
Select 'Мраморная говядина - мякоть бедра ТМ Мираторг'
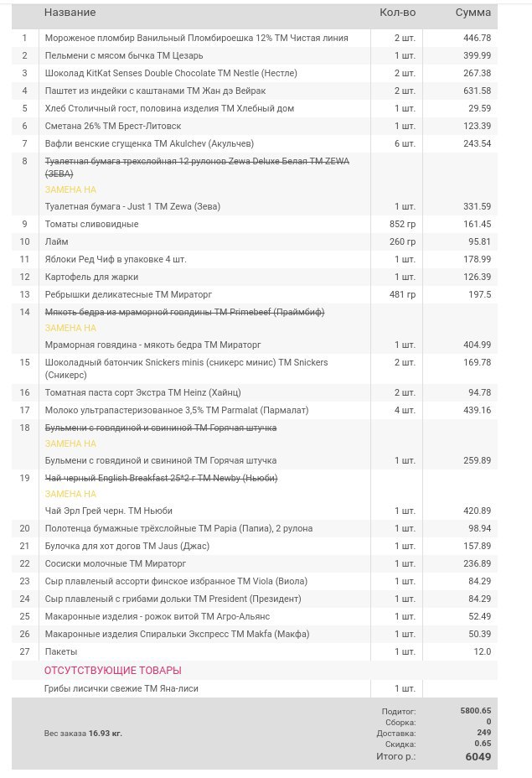point(152,345)
